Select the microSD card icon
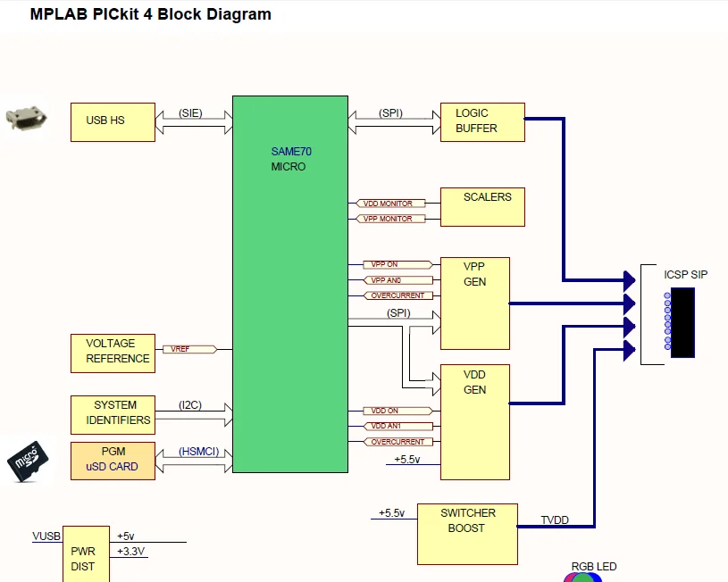The image size is (728, 582). [x=27, y=461]
